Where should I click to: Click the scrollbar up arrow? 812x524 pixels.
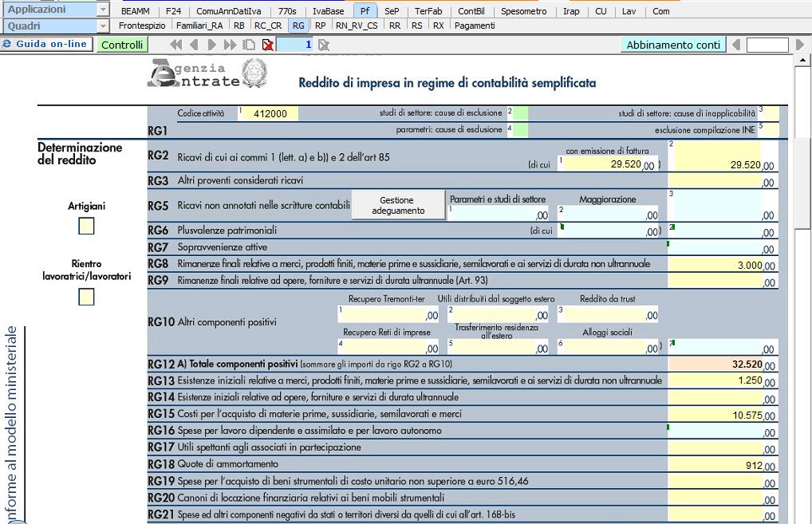click(x=802, y=60)
